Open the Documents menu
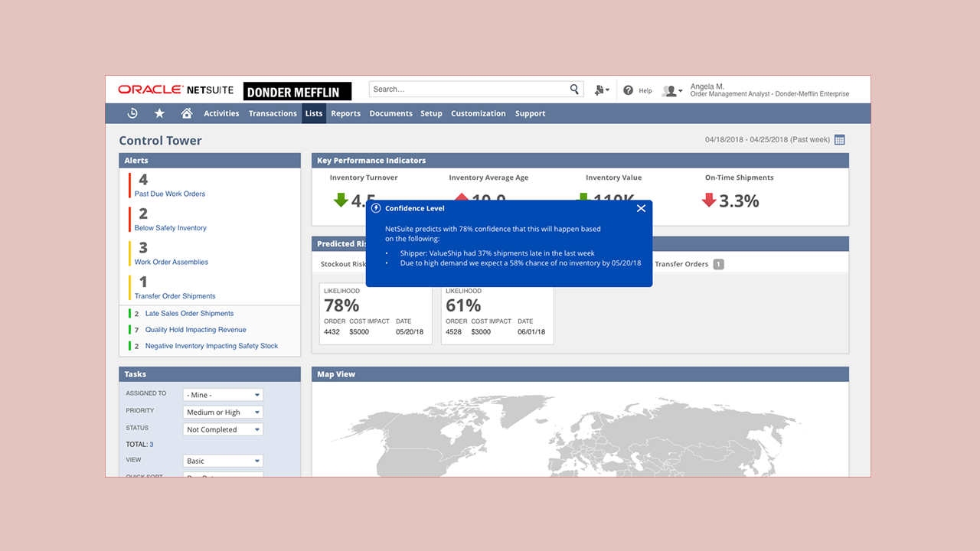This screenshot has width=980, height=551. pyautogui.click(x=391, y=113)
